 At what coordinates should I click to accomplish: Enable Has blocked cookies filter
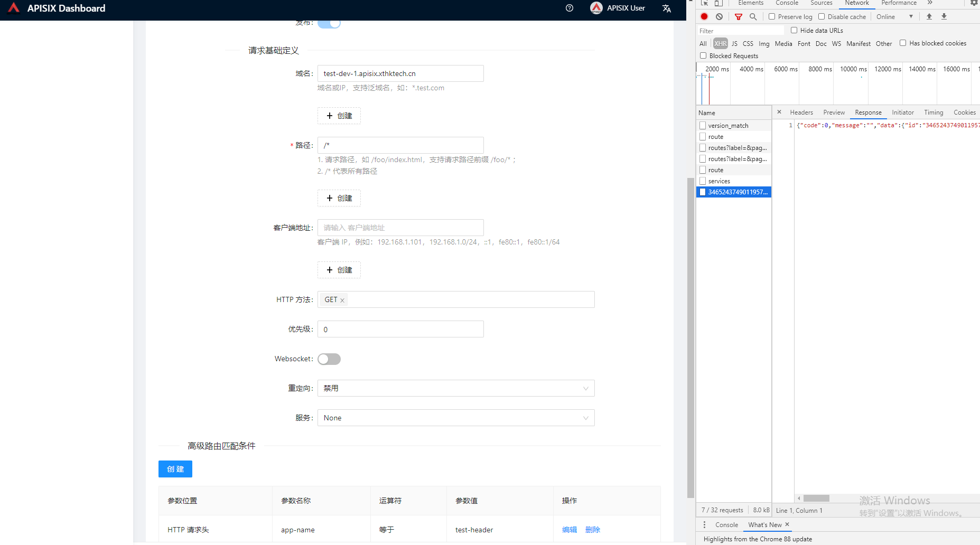click(903, 43)
